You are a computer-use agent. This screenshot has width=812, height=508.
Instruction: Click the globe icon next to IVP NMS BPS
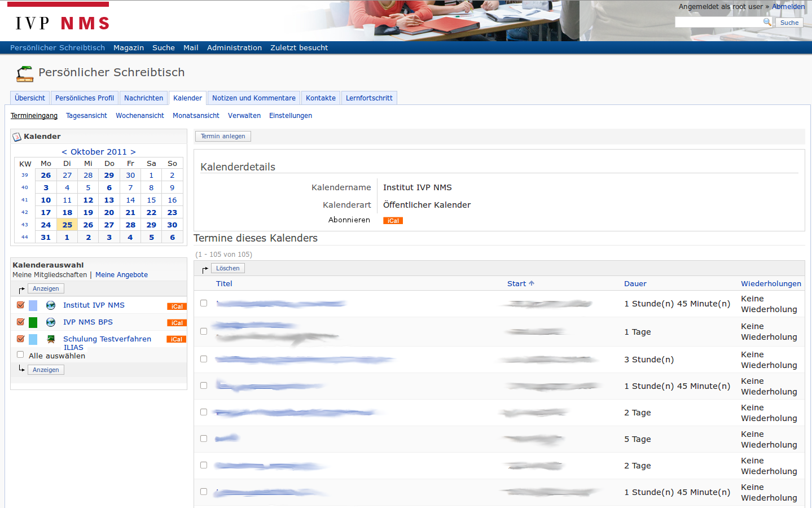tap(51, 322)
